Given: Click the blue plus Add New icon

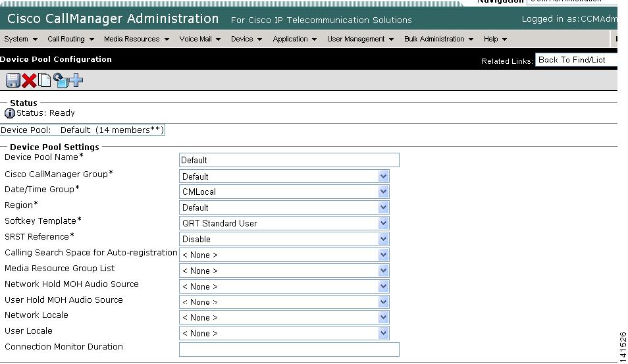Looking at the screenshot, I should [76, 80].
